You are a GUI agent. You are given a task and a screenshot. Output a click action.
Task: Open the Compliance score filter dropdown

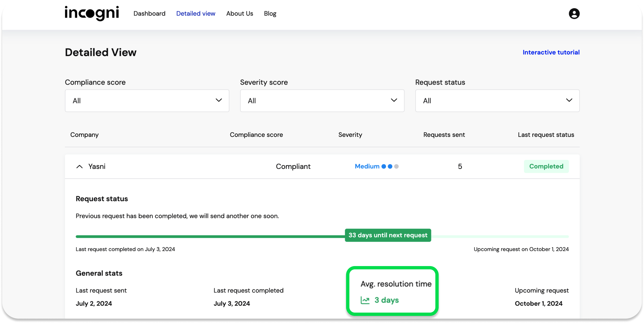click(x=147, y=101)
